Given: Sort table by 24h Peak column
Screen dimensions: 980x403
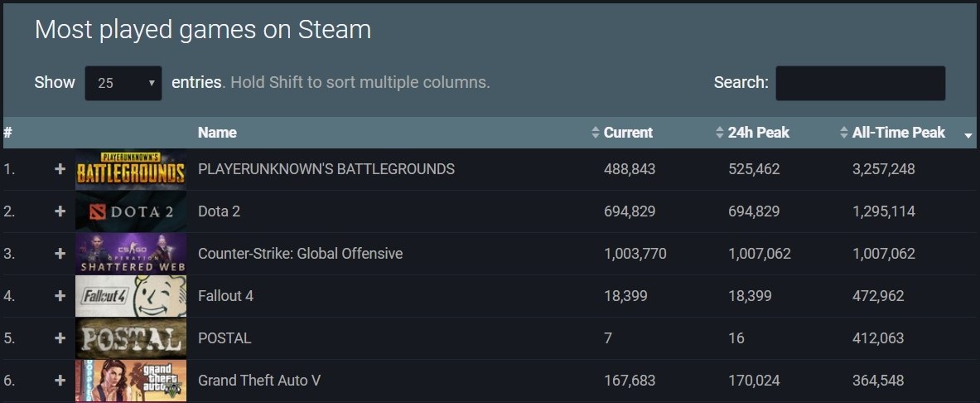Looking at the screenshot, I should [x=758, y=133].
